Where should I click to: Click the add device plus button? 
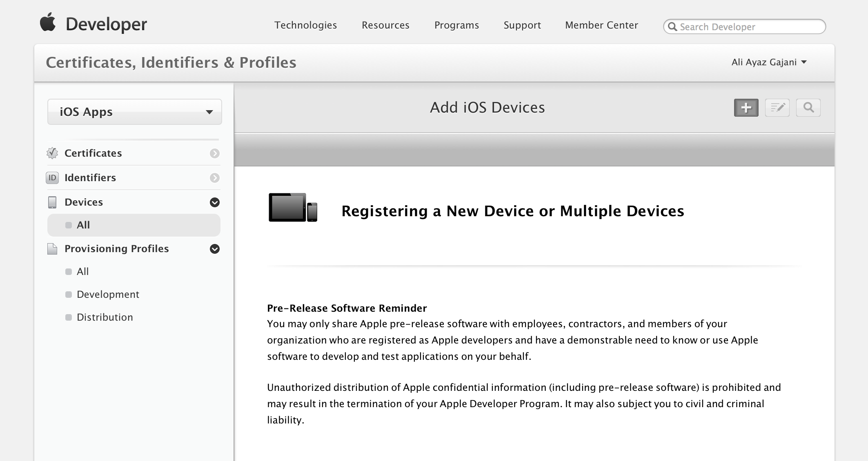746,108
